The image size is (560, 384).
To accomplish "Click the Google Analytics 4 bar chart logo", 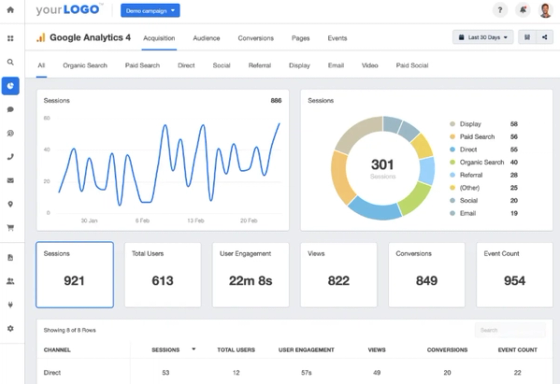I will (41, 37).
